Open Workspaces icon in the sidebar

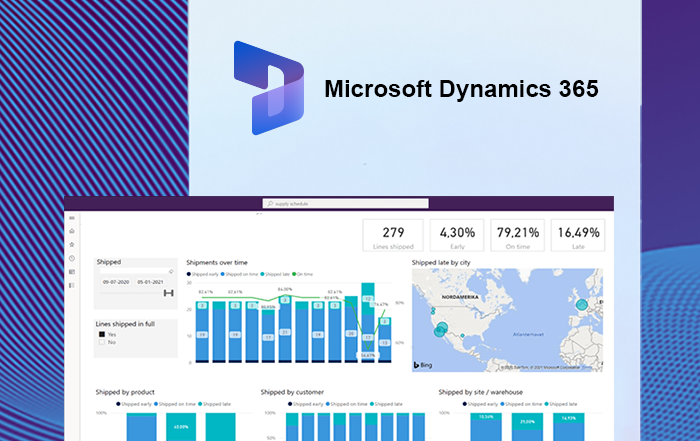(72, 272)
